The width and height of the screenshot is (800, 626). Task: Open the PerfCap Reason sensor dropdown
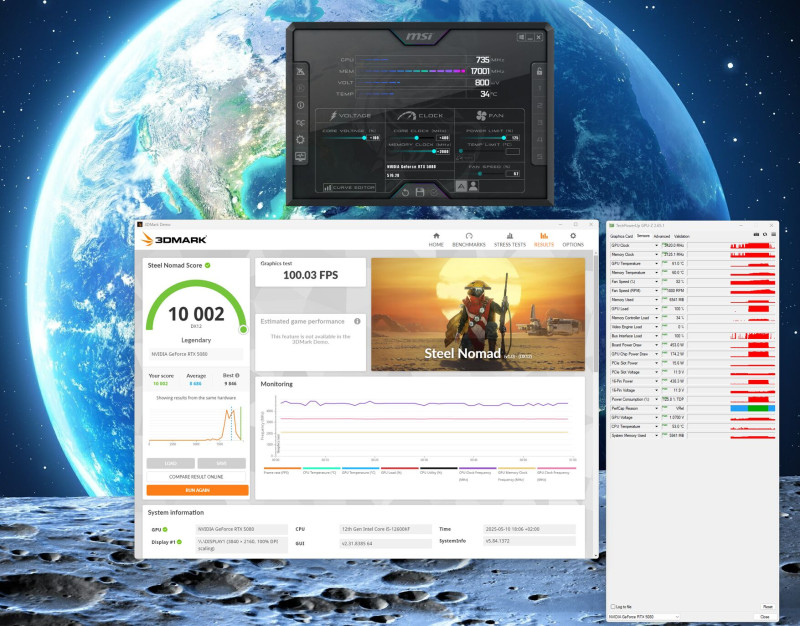tap(657, 408)
